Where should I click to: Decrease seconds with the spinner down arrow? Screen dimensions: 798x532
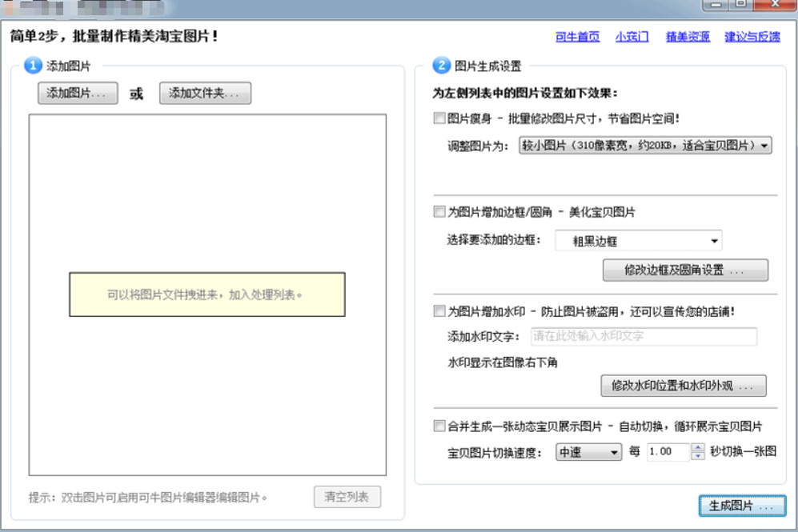(698, 456)
